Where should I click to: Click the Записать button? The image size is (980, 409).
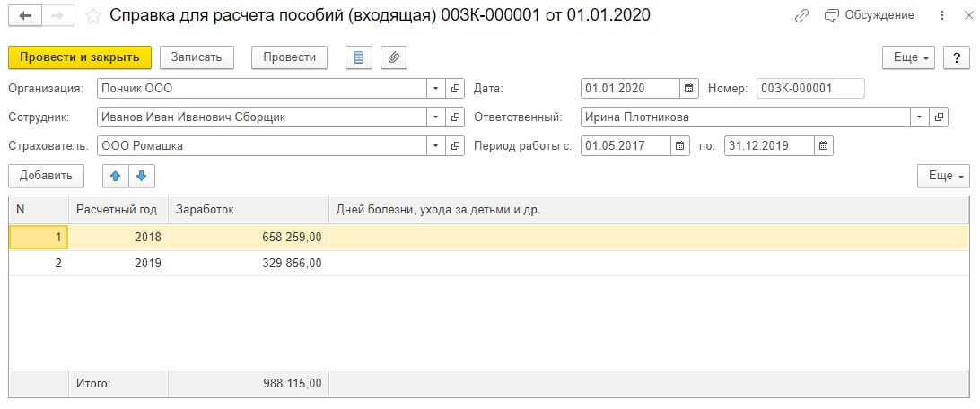[x=197, y=57]
